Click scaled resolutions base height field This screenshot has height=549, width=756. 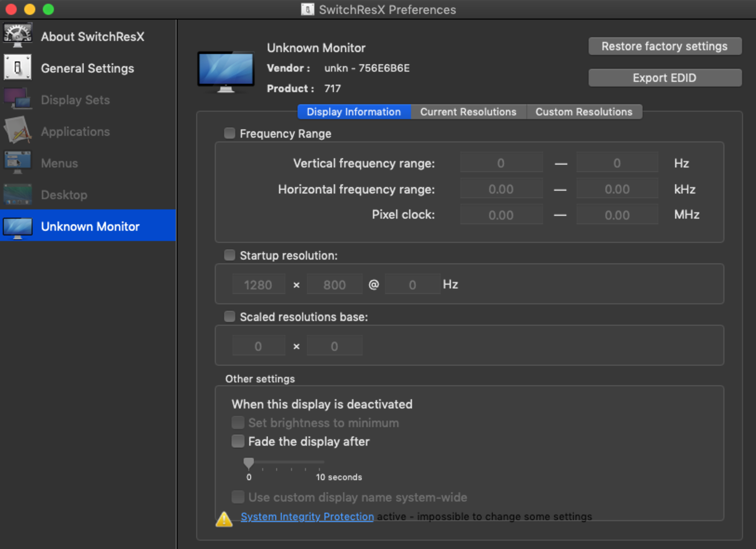[x=334, y=346]
